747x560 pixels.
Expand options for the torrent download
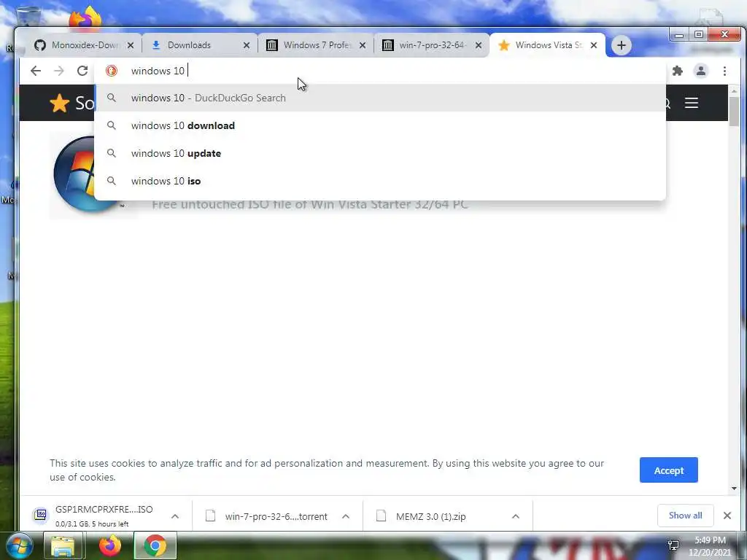[x=346, y=516]
